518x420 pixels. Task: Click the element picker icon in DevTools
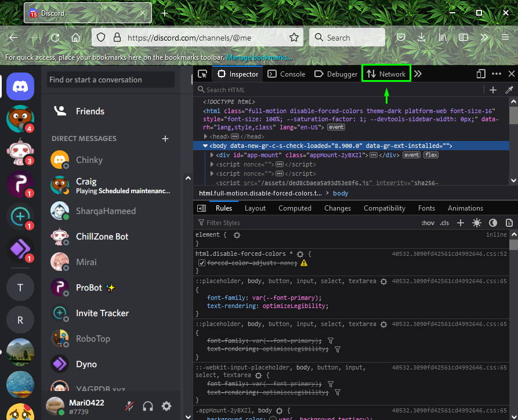pyautogui.click(x=202, y=74)
